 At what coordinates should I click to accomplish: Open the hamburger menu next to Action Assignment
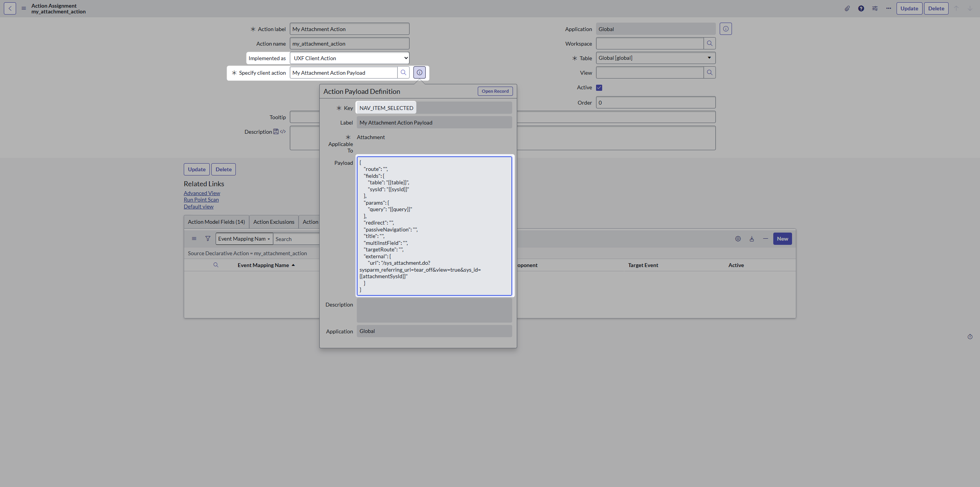[23, 8]
